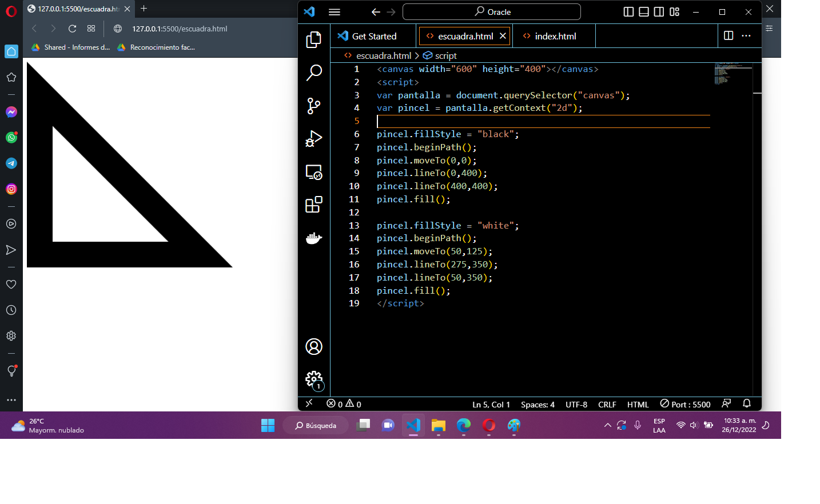Image resolution: width=820 pixels, height=504 pixels.
Task: Open the feedback icon in the status bar
Action: (727, 403)
